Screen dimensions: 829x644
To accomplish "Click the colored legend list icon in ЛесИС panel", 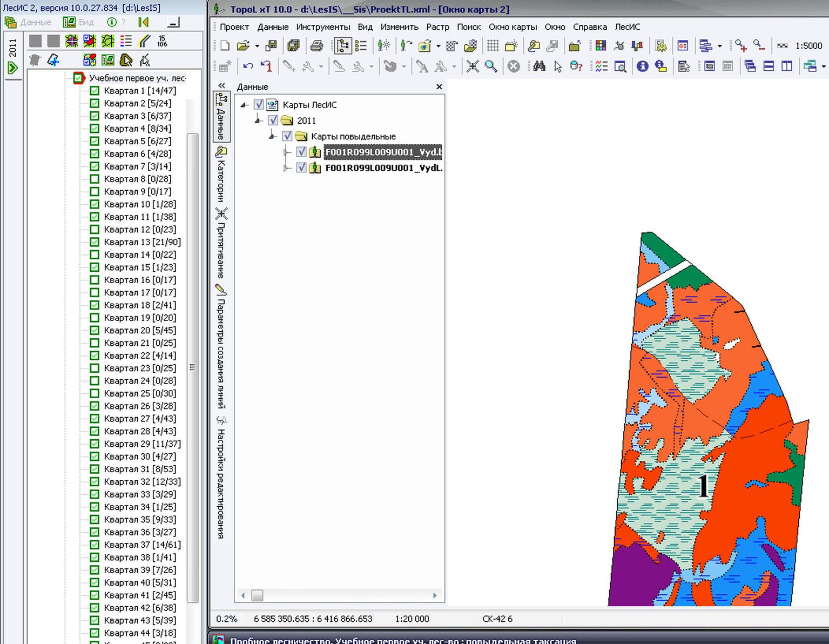I will pyautogui.click(x=126, y=41).
